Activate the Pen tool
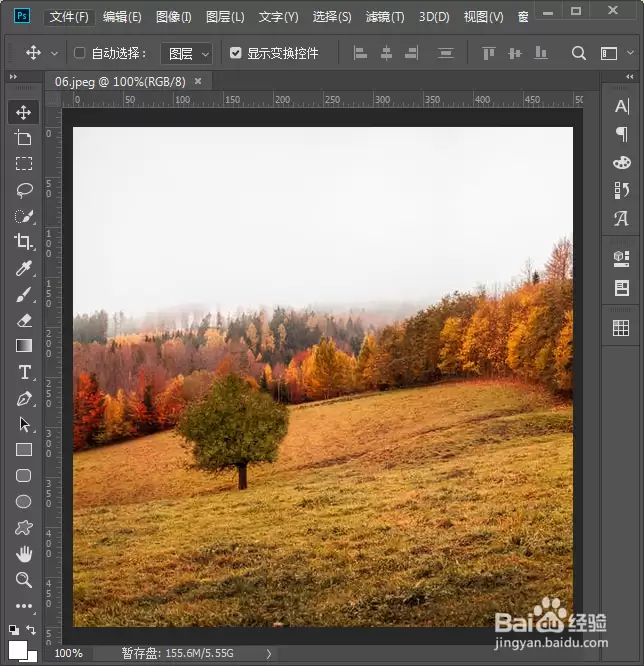The height and width of the screenshot is (666, 644). coord(24,399)
